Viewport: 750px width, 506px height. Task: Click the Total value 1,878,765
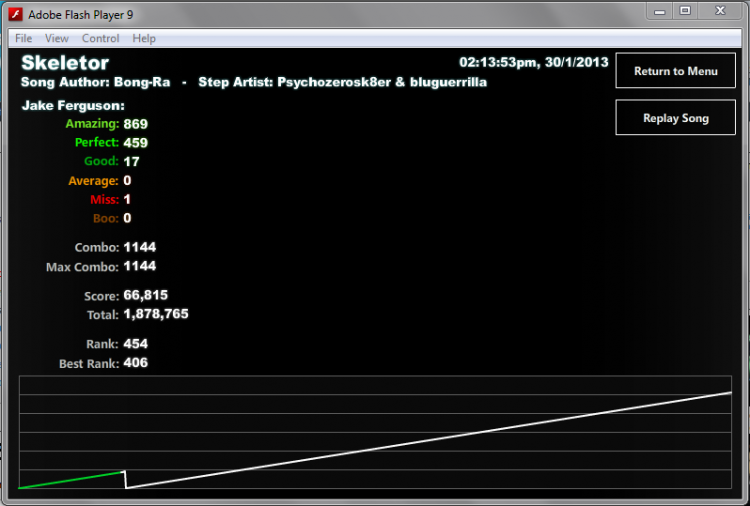coord(156,314)
